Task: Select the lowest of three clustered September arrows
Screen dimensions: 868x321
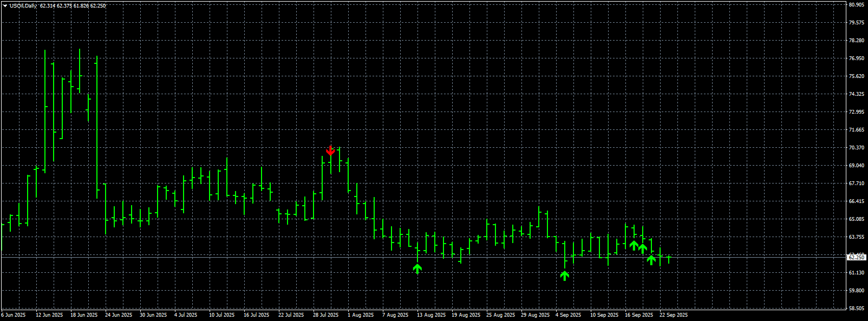Action: 651,260
